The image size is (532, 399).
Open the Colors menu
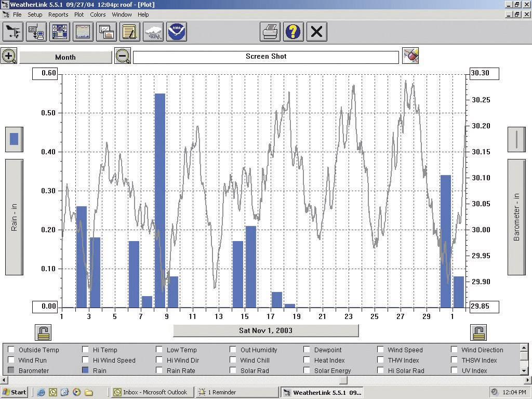click(98, 15)
